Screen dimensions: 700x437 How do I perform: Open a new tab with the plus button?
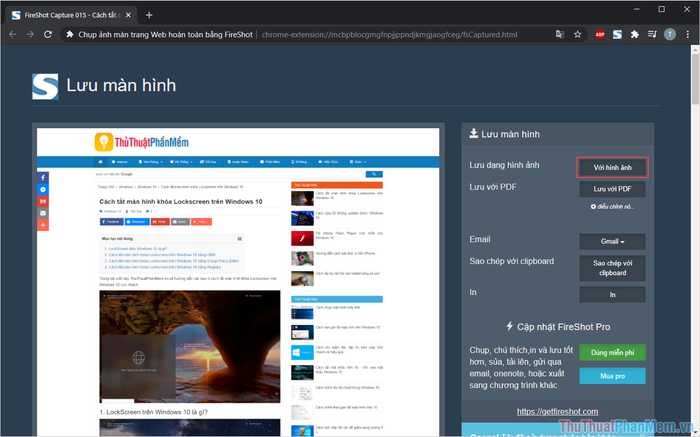pos(149,15)
